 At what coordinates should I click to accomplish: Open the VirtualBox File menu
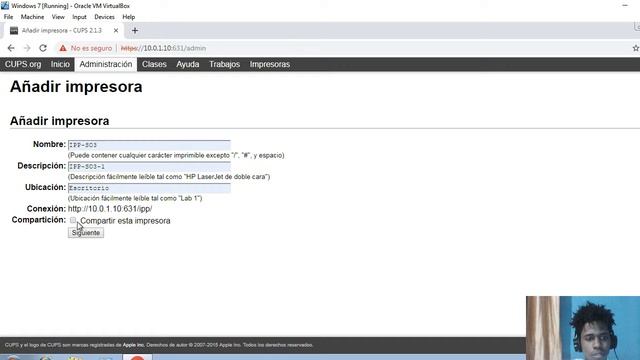pyautogui.click(x=9, y=17)
